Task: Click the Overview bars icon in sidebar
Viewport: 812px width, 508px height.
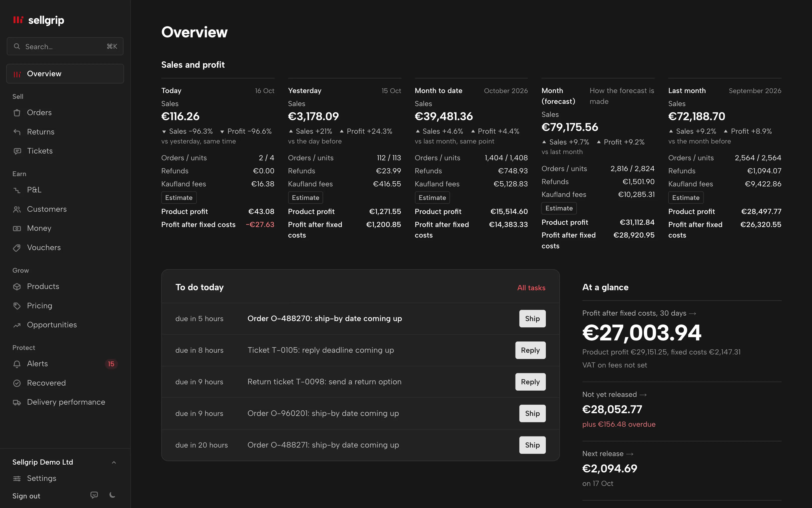Action: click(x=17, y=74)
